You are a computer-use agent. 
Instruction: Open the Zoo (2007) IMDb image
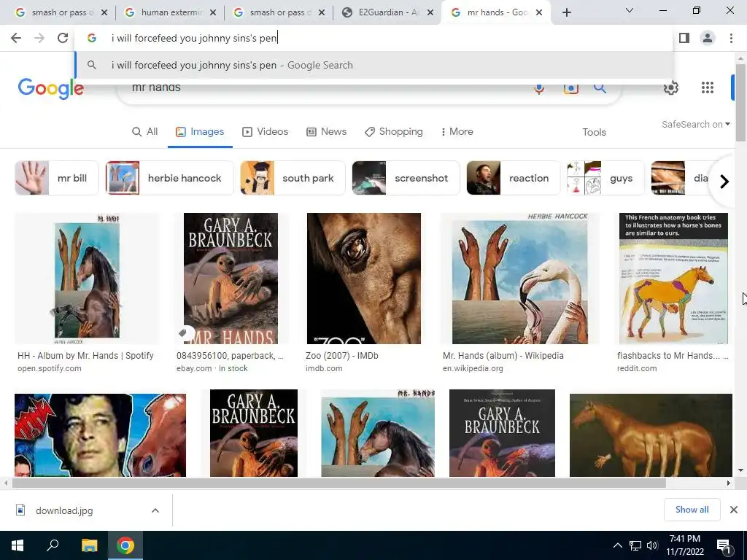click(x=363, y=279)
